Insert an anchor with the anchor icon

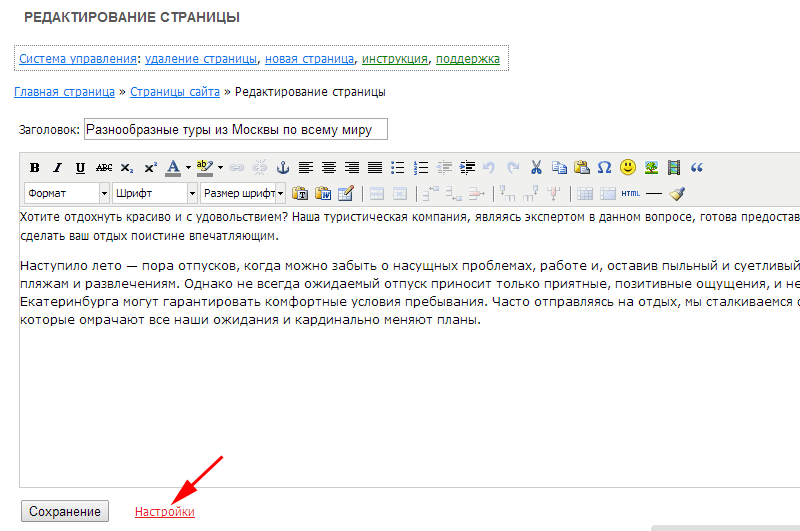pyautogui.click(x=282, y=168)
